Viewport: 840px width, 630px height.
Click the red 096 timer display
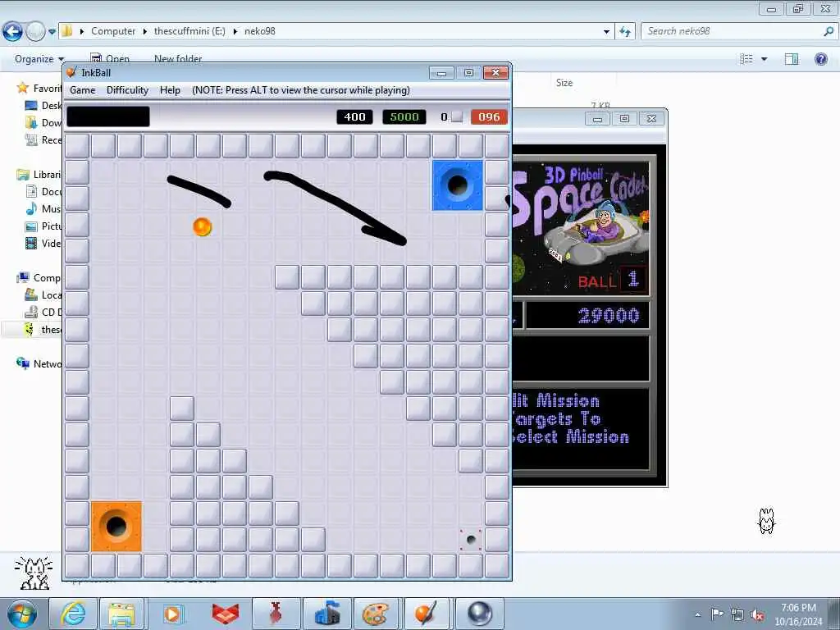click(489, 116)
